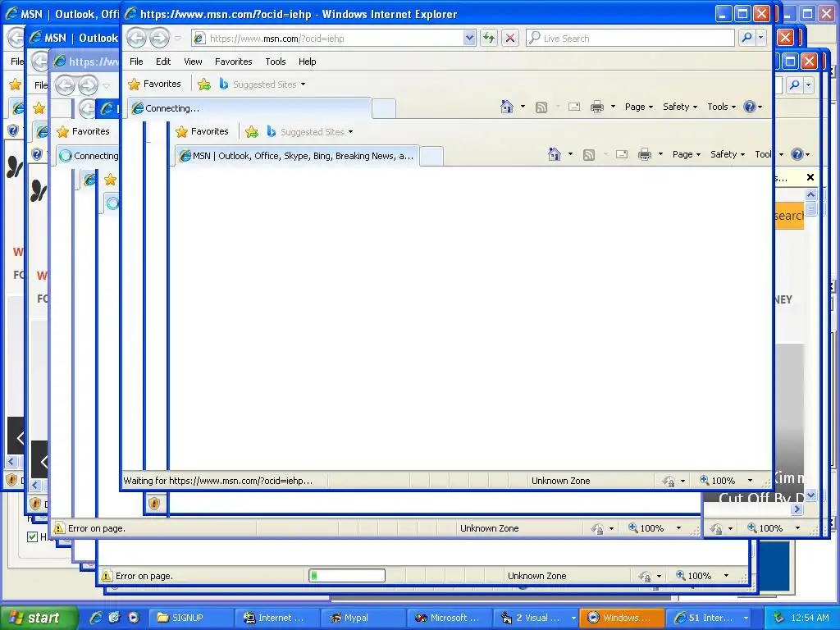The width and height of the screenshot is (840, 630).
Task: Click Help icon in Connecting tab toolbar
Action: point(750,107)
